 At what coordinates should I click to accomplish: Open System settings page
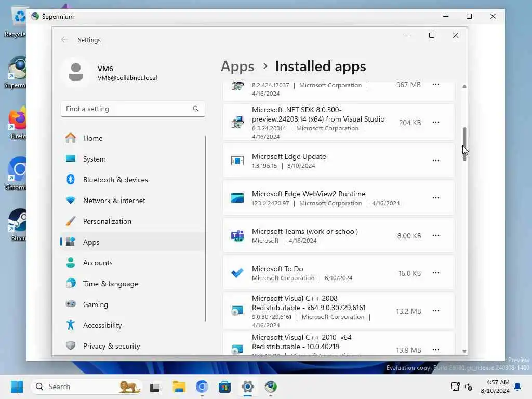pyautogui.click(x=132, y=159)
